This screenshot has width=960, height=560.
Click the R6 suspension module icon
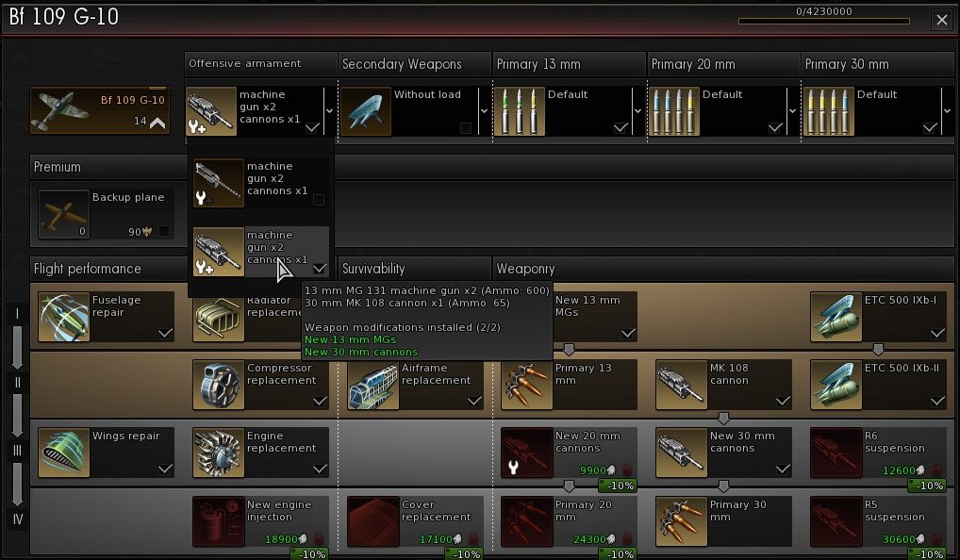pyautogui.click(x=836, y=453)
